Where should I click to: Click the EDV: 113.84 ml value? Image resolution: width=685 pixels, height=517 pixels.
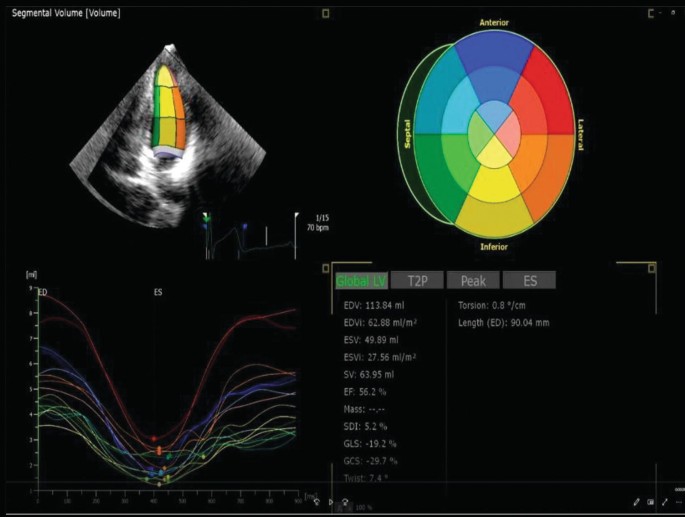click(x=374, y=305)
